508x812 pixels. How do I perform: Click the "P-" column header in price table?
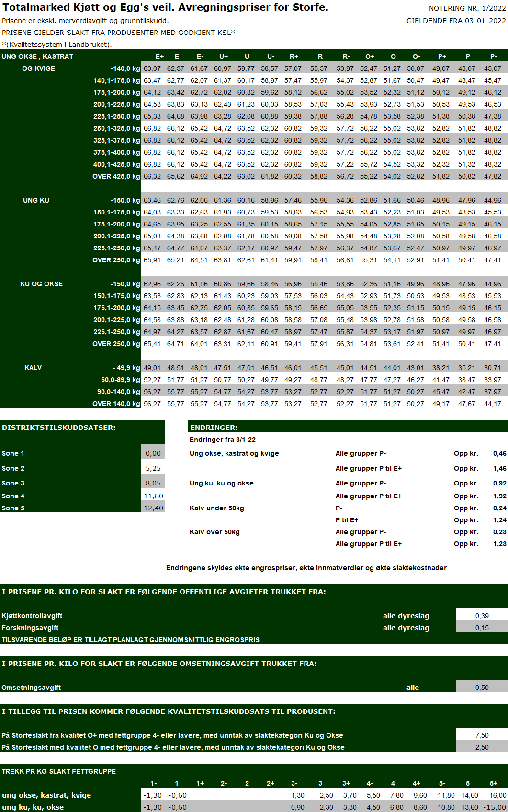(494, 56)
